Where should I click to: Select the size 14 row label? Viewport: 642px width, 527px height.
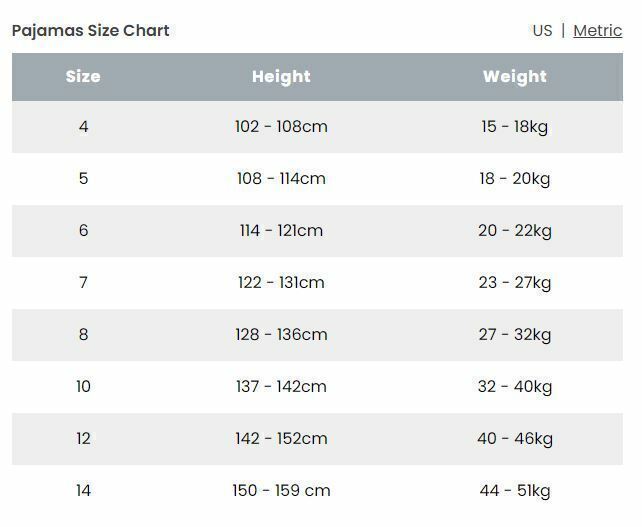pos(84,491)
